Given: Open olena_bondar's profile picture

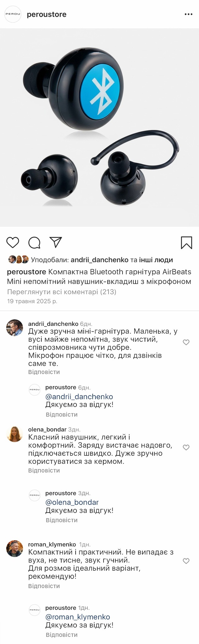Looking at the screenshot, I should tap(15, 434).
